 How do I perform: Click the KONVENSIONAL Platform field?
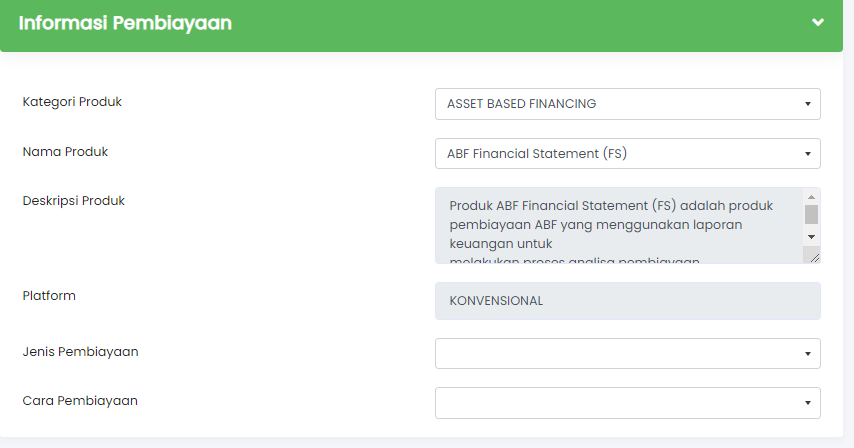pos(627,301)
